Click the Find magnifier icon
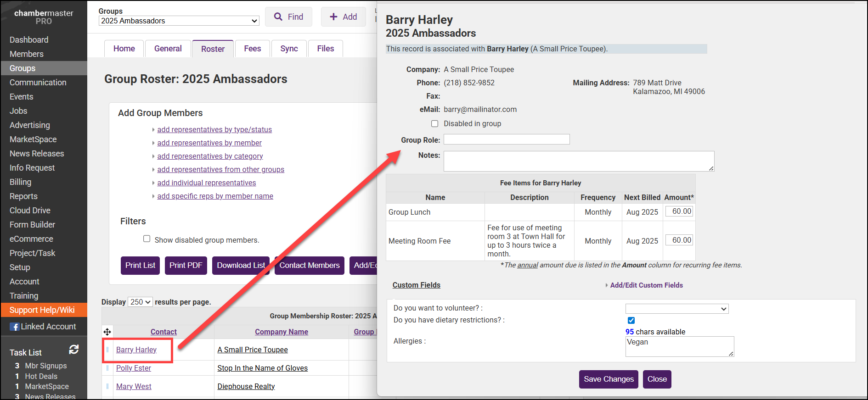This screenshot has height=400, width=868. click(x=278, y=17)
